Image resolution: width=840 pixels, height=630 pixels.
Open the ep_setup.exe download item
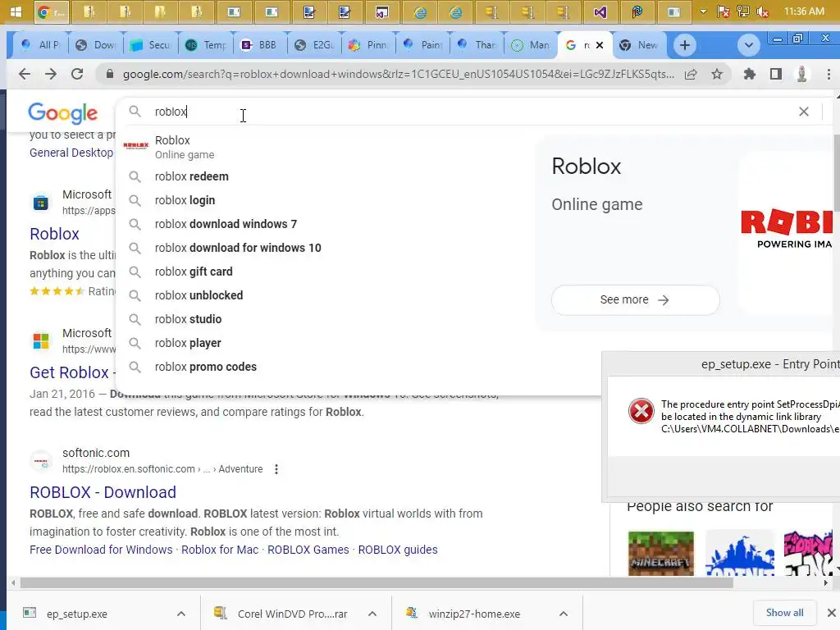(76, 614)
